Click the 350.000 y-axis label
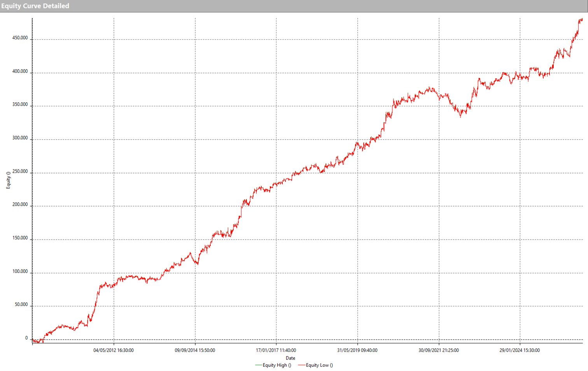Viewport: 588px width, 371px height. (20, 105)
